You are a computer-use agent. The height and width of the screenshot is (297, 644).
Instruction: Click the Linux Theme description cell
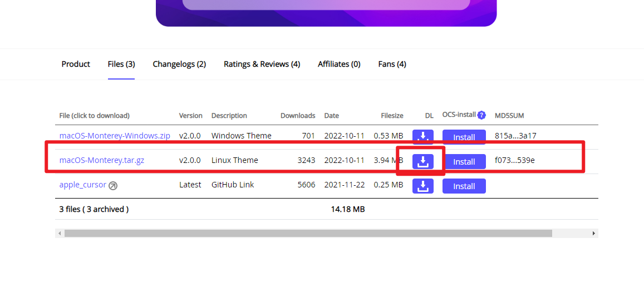(x=234, y=160)
